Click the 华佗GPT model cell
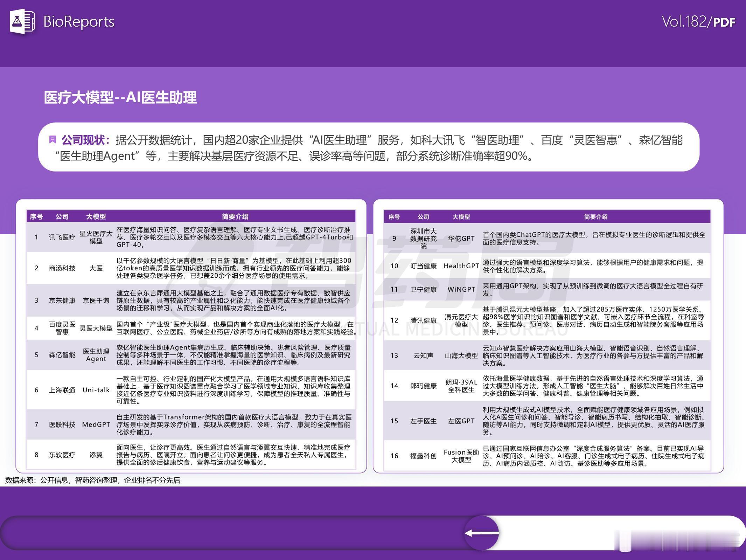 [x=461, y=238]
